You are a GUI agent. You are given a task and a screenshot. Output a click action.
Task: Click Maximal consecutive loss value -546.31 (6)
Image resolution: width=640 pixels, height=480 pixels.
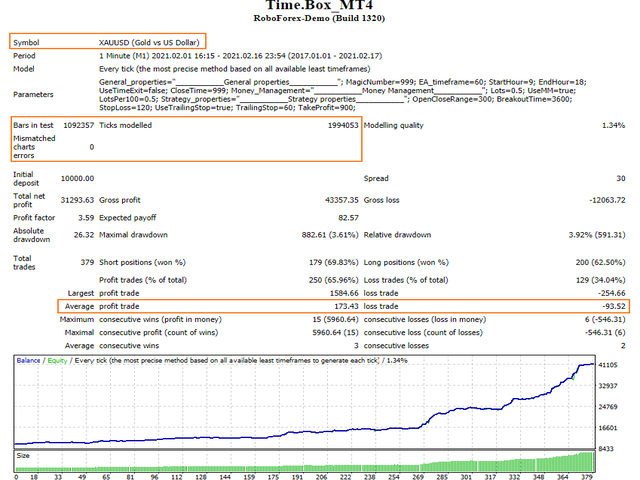tap(605, 332)
